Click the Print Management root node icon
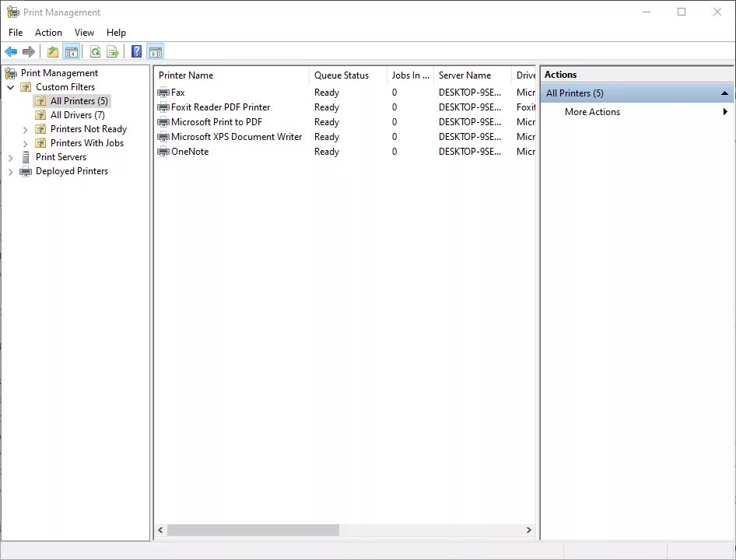 point(11,73)
